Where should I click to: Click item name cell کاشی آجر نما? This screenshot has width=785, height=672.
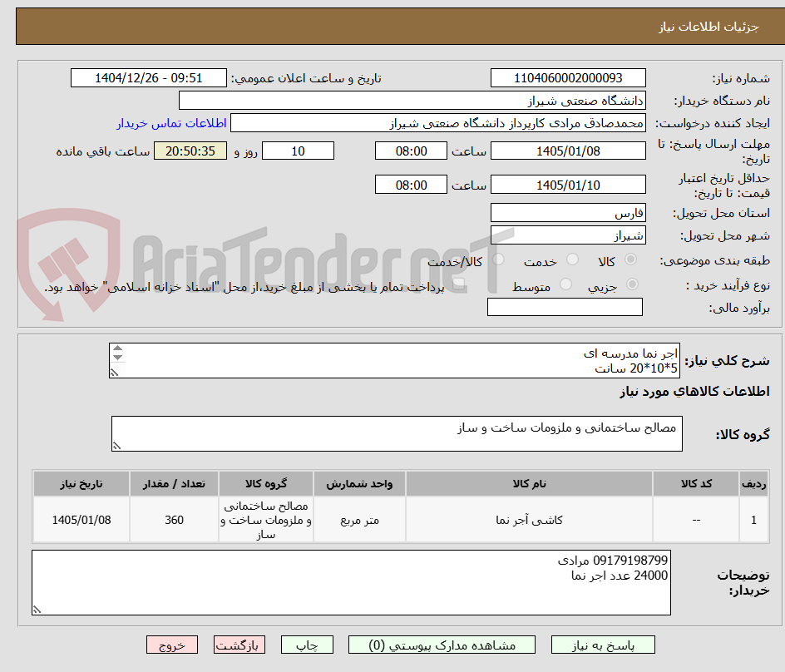pos(529,520)
